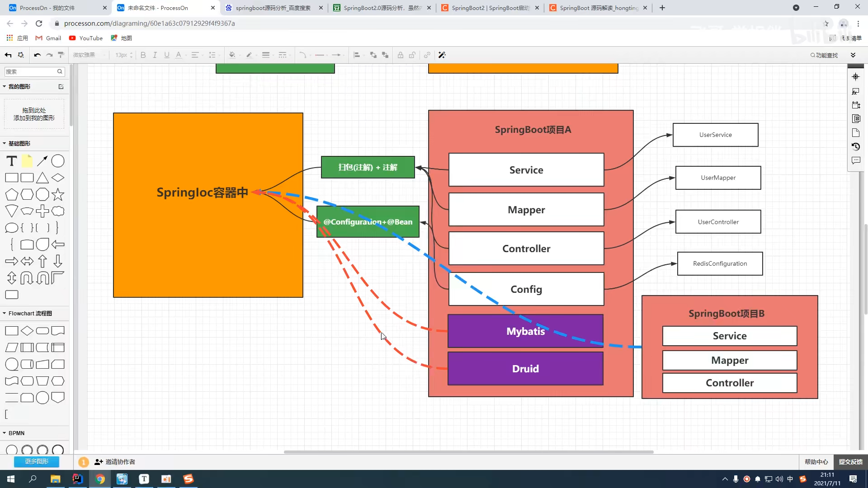This screenshot has width=868, height=488.
Task: Toggle italic formatting
Action: (x=155, y=55)
